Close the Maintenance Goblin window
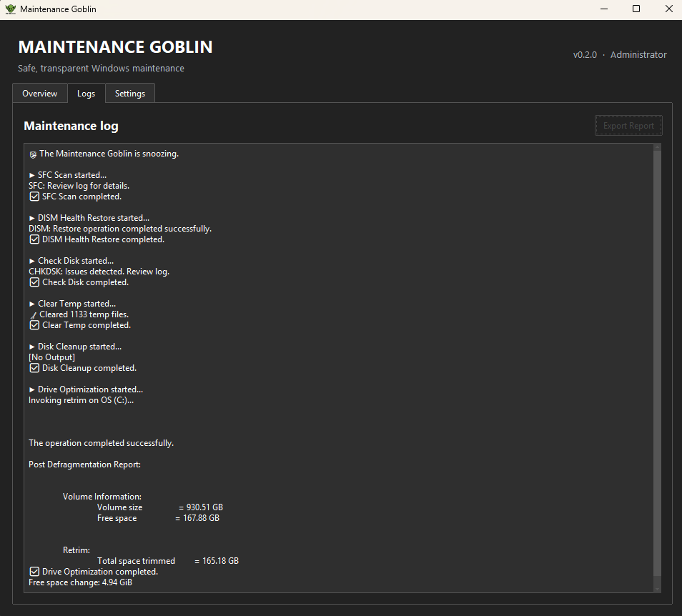 click(x=669, y=9)
